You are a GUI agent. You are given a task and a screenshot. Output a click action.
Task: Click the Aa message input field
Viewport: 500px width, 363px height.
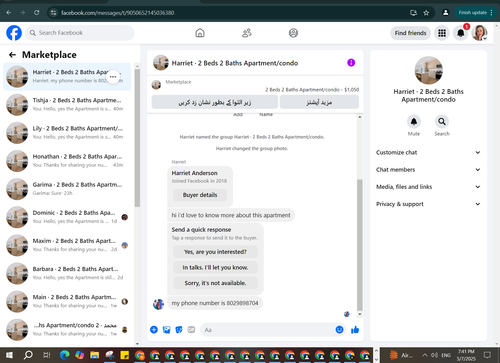click(x=267, y=330)
